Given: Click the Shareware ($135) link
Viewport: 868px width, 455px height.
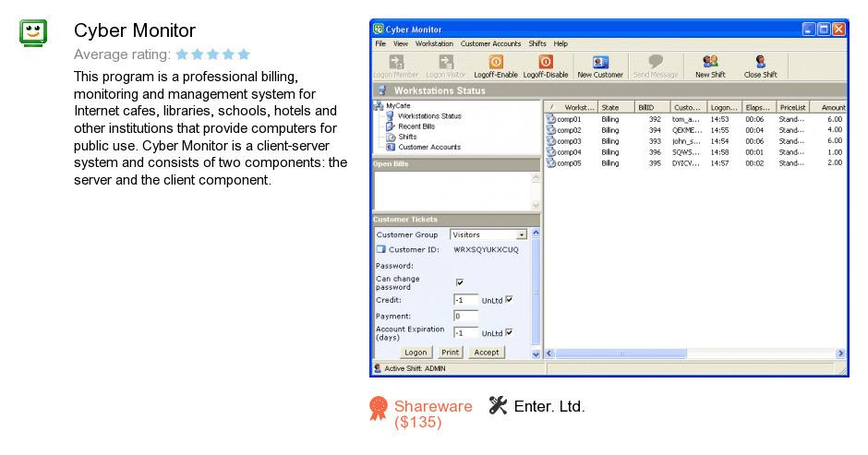Looking at the screenshot, I should pyautogui.click(x=433, y=414).
